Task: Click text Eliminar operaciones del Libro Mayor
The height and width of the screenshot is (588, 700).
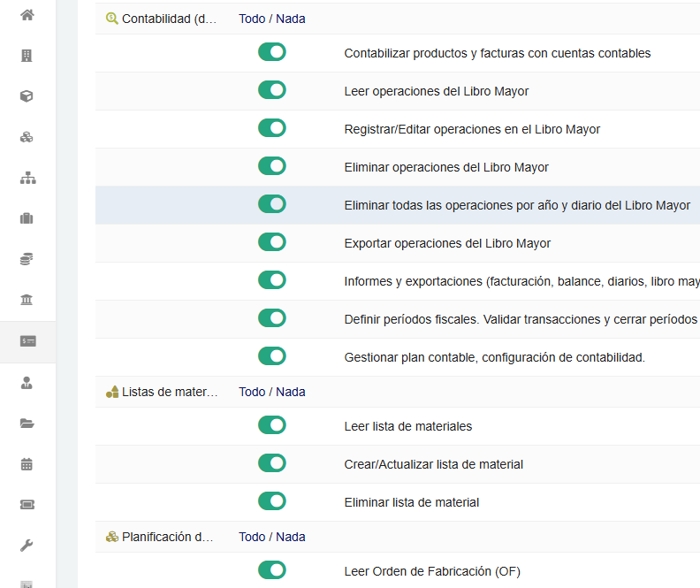Action: (x=446, y=167)
